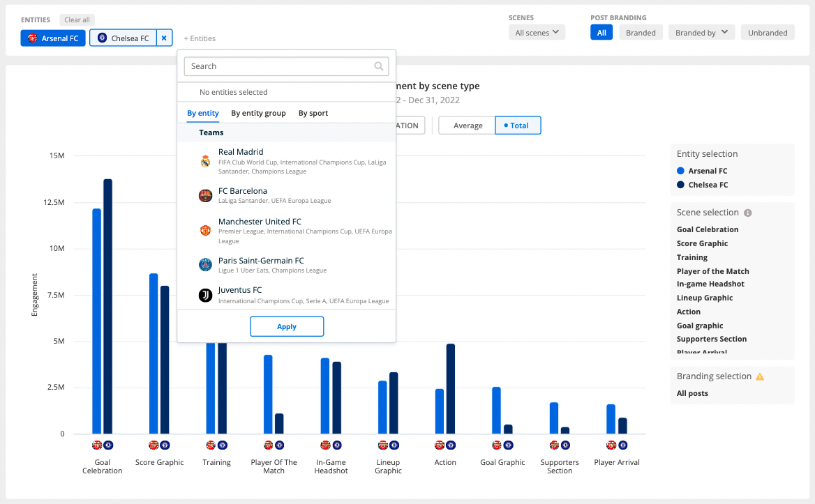Image resolution: width=815 pixels, height=504 pixels.
Task: Select the By sport tab
Action: coord(313,113)
